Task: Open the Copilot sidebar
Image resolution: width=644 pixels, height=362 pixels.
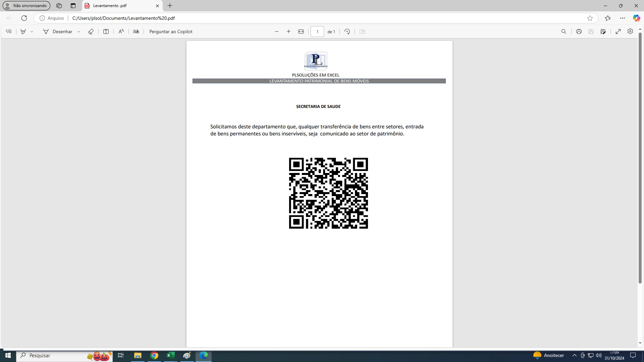Action: [636, 18]
